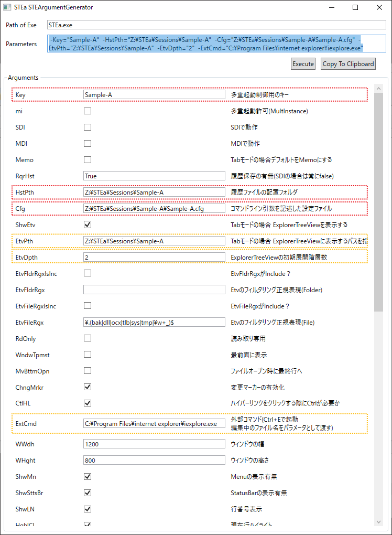This screenshot has height=535, width=392.
Task: Click the ExtCmd path field
Action: [x=154, y=423]
